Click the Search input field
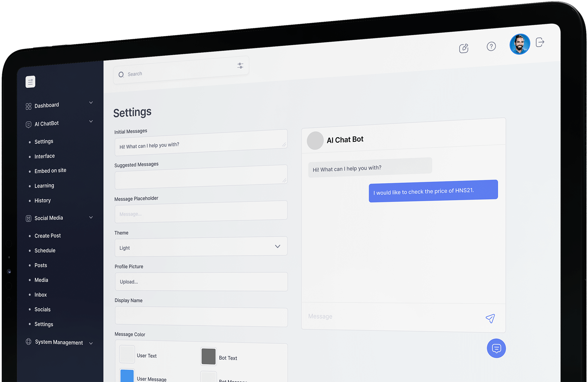The height and width of the screenshot is (382, 588). pos(181,70)
